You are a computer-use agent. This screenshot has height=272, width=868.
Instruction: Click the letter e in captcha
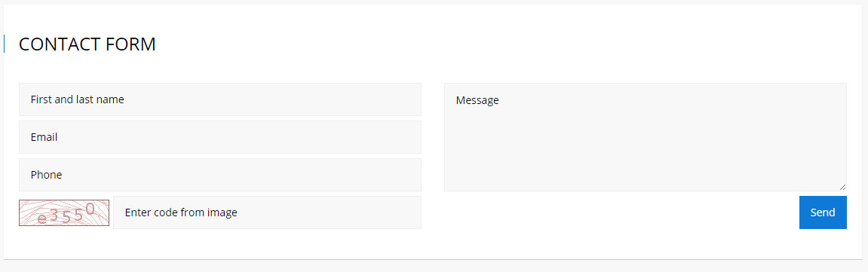(42, 219)
